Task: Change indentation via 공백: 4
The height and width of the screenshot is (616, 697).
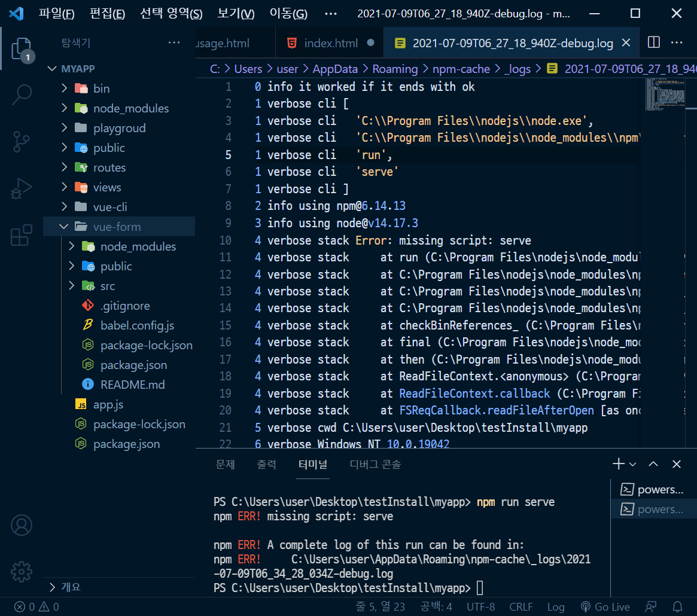Action: [436, 606]
